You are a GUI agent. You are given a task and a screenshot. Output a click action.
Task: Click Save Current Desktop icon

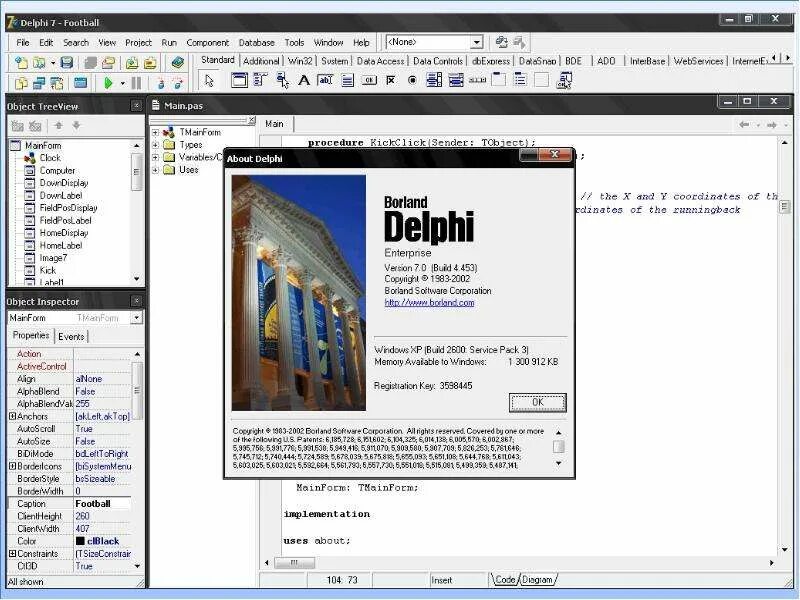point(502,42)
